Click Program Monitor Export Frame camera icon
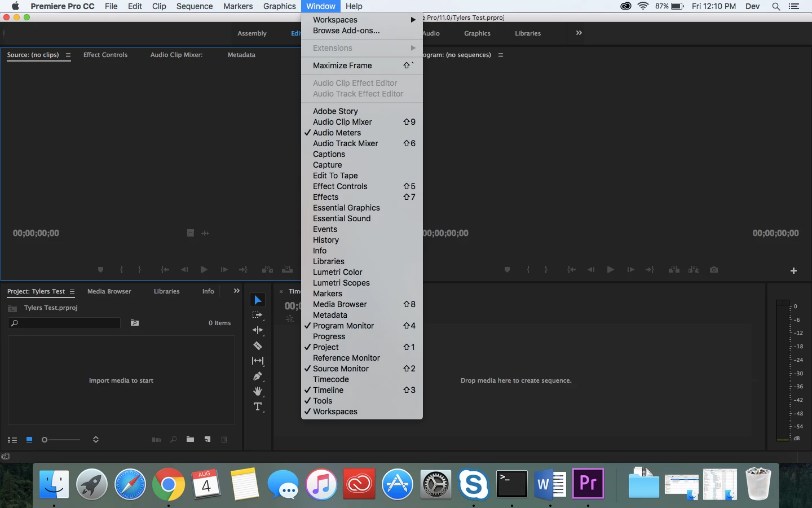This screenshot has height=508, width=812. click(x=714, y=270)
